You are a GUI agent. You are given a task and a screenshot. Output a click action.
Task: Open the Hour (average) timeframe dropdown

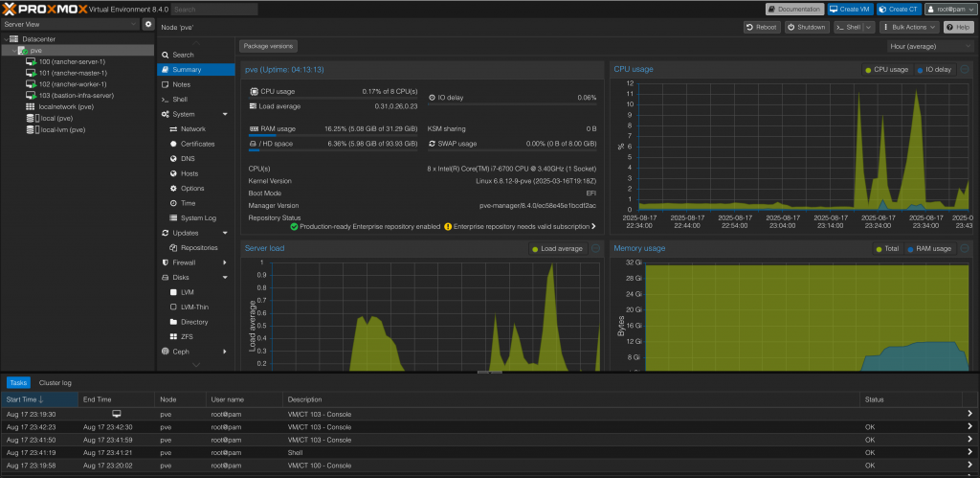(x=930, y=46)
